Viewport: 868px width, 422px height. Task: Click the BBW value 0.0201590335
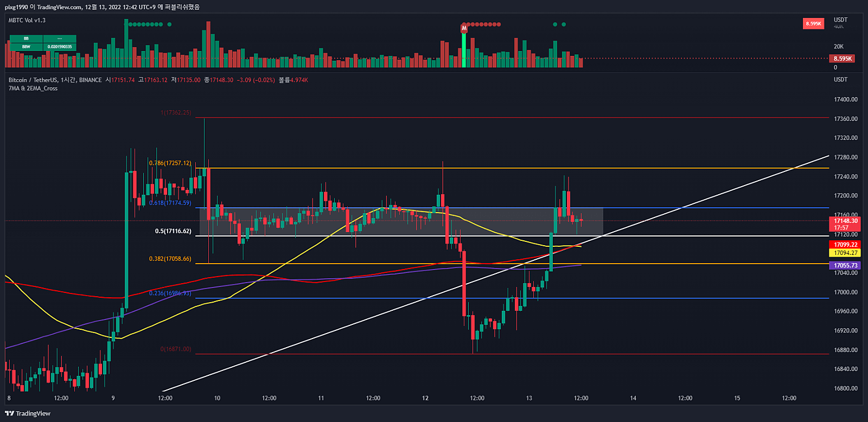tap(60, 47)
